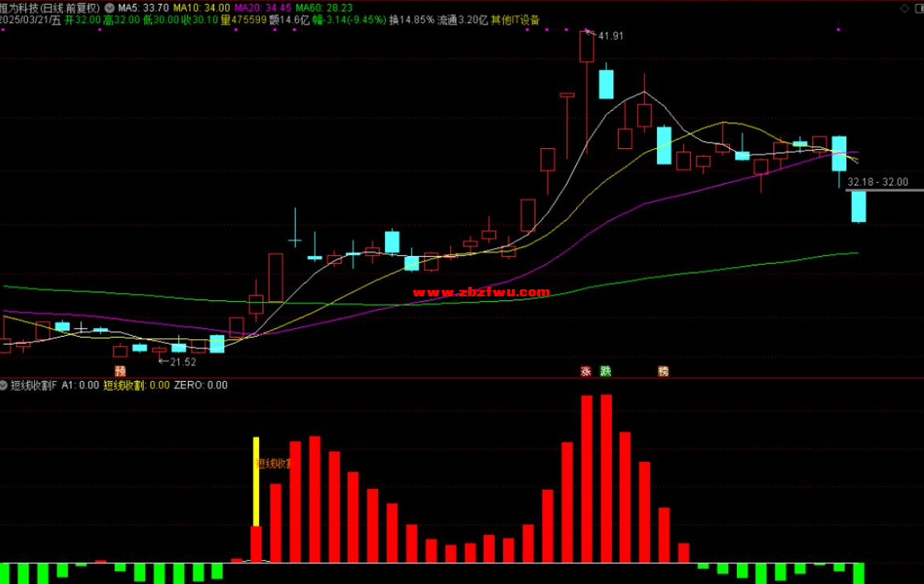Image resolution: width=924 pixels, height=584 pixels.
Task: Click the A1: 0.00 indicator value
Action: tap(80, 385)
